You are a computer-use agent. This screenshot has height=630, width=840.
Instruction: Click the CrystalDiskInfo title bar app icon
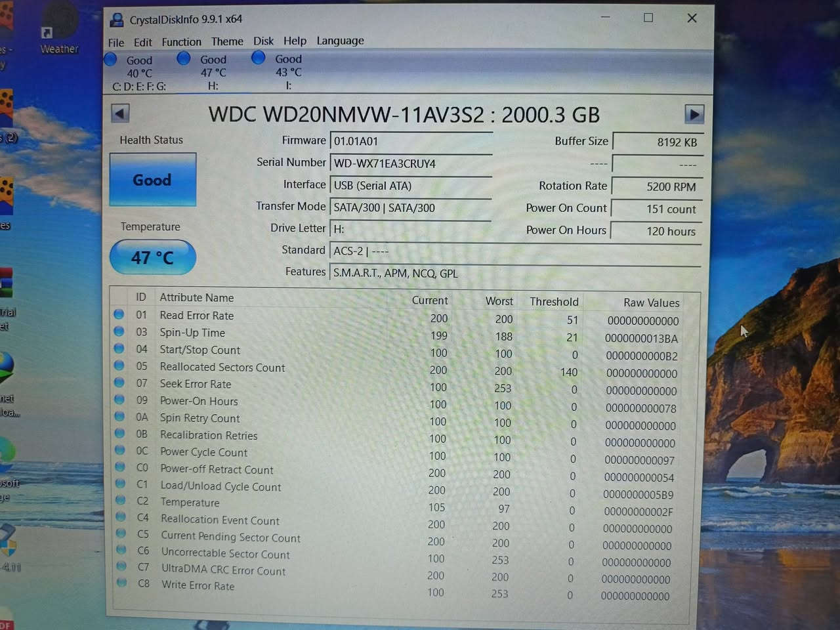click(117, 20)
